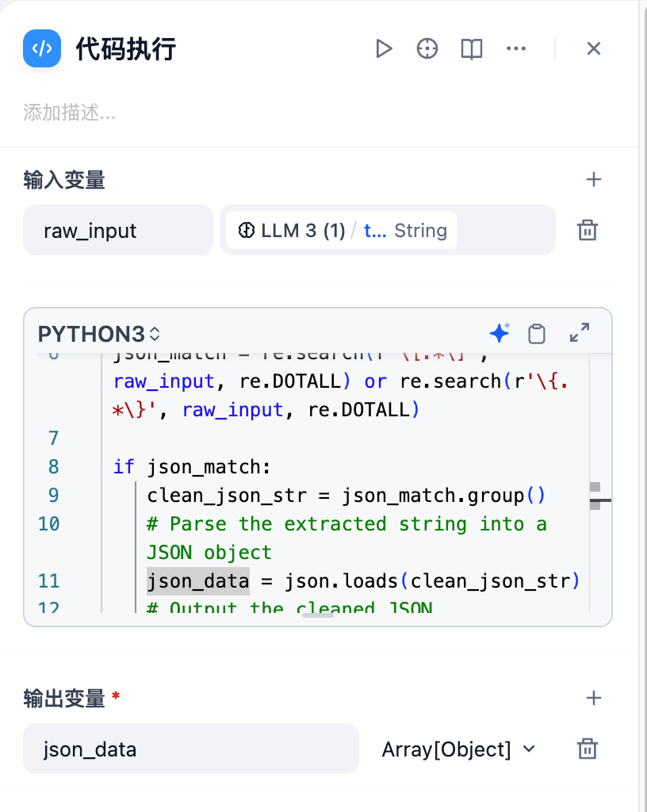Open the Array[Object] type dropdown
Screen dimensions: 647x812
[x=458, y=749]
